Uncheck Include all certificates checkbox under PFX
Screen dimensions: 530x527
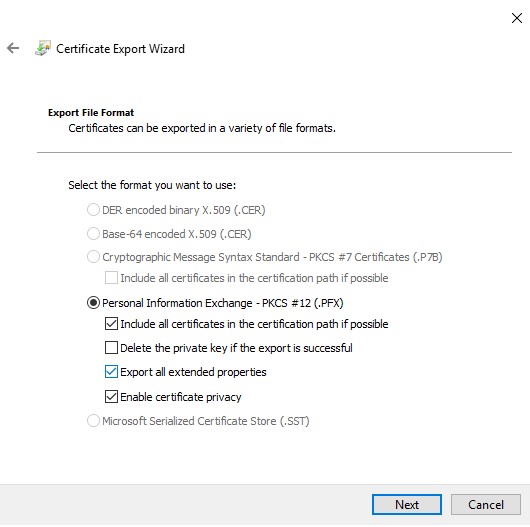point(111,324)
